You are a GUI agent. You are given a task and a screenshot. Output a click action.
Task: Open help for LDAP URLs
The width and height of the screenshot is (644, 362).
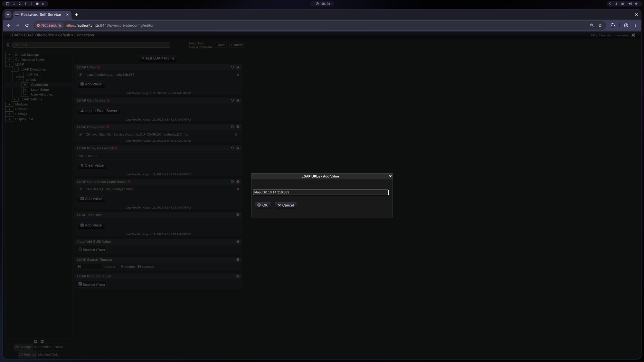pos(238,67)
